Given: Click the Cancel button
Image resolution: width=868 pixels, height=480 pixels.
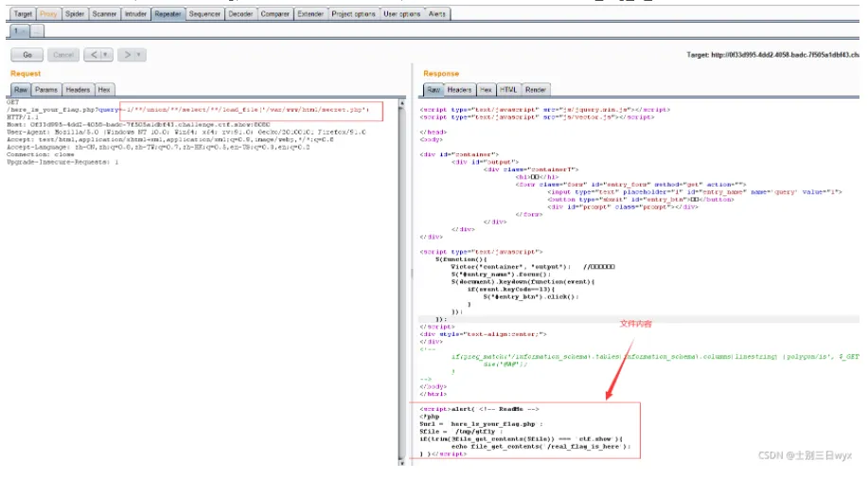Looking at the screenshot, I should (x=63, y=55).
